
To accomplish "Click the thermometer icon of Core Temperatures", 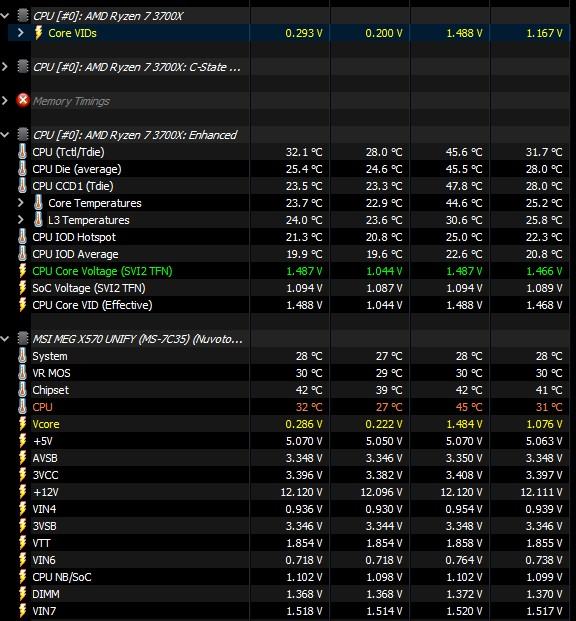I will [38, 203].
